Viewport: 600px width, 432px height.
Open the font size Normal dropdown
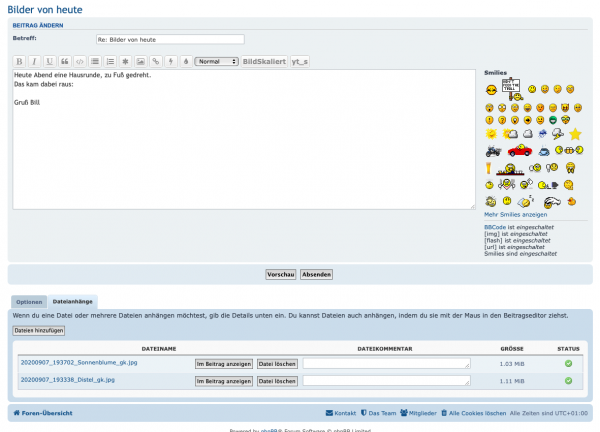pyautogui.click(x=216, y=61)
